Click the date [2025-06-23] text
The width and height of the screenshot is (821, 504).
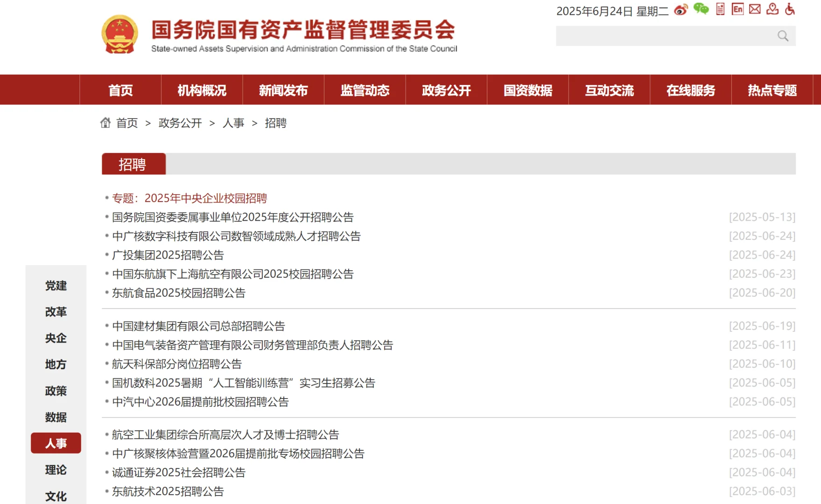coord(762,274)
